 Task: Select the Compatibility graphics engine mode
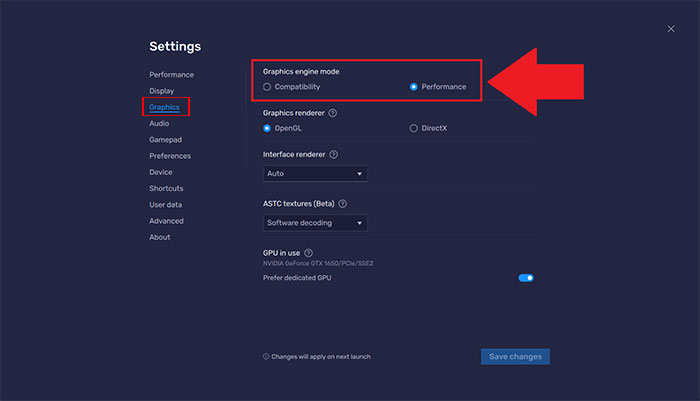click(267, 87)
